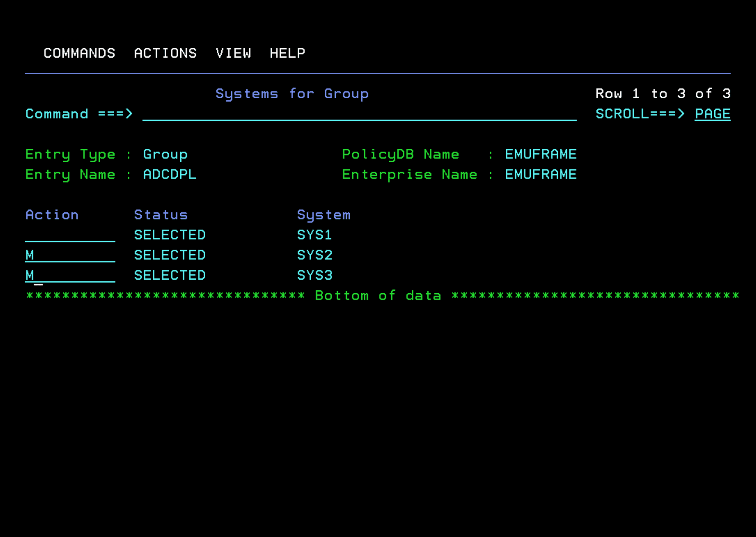This screenshot has height=537, width=756.
Task: Select the SELECTED status of SYS2
Action: (x=170, y=255)
